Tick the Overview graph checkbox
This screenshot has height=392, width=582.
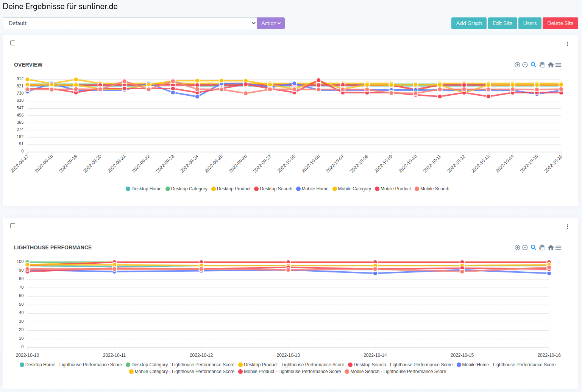click(x=12, y=43)
